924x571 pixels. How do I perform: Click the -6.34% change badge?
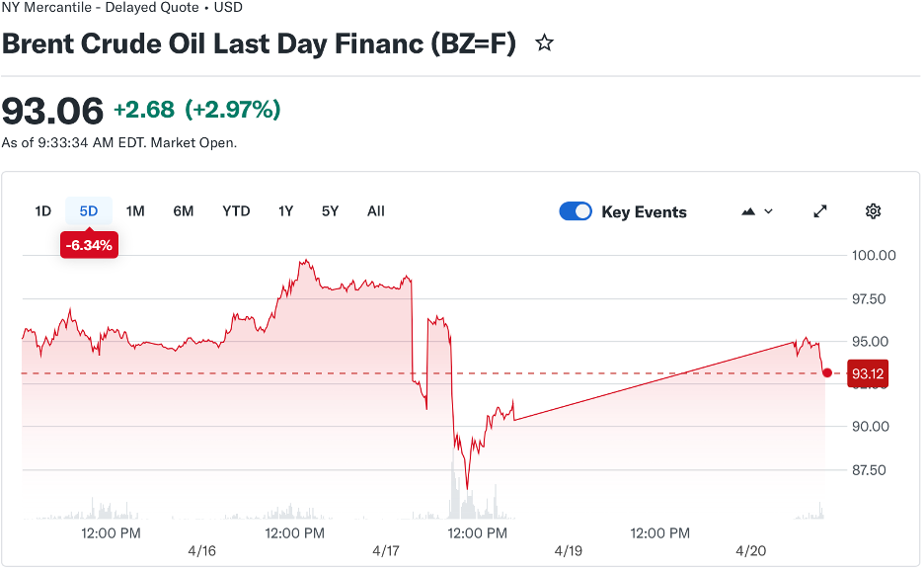click(x=89, y=245)
